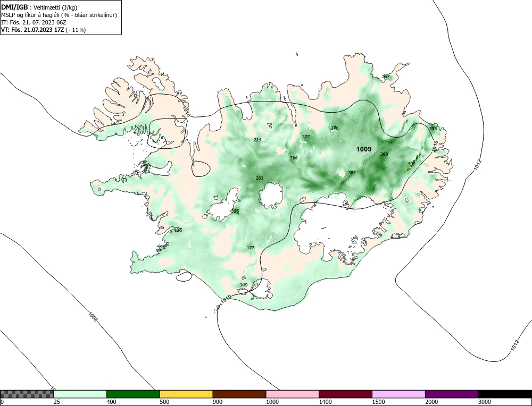
Task: Click the 1012 isobar label in the southeast ocean
Action: pos(514,345)
